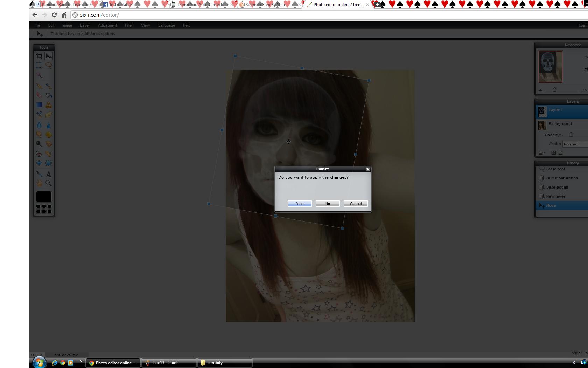
Task: Open the Help menu
Action: coord(187,25)
